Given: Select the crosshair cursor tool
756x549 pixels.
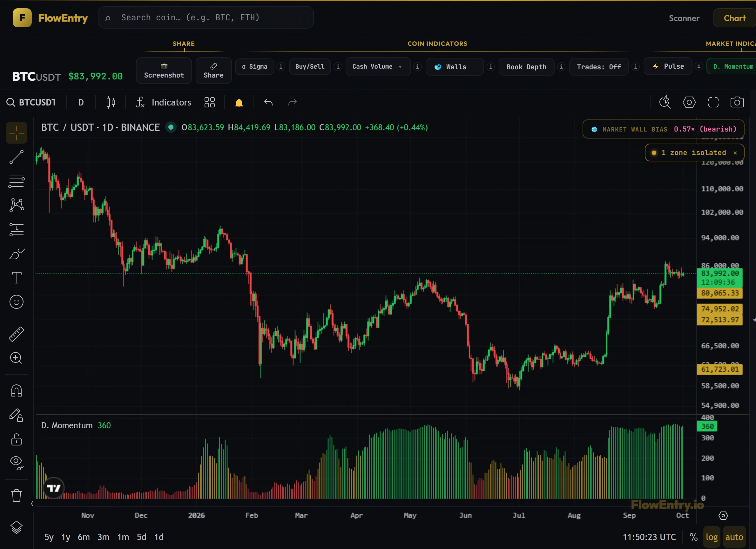Looking at the screenshot, I should pyautogui.click(x=16, y=133).
